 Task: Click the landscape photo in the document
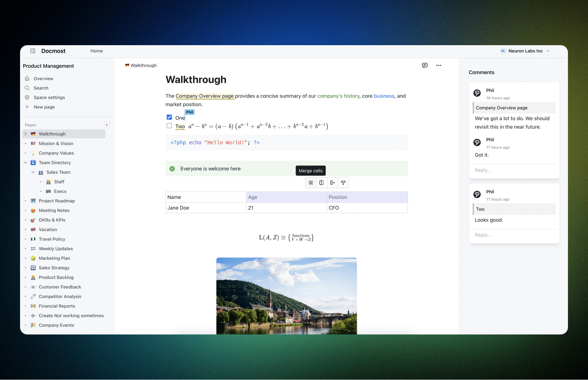coord(287,296)
